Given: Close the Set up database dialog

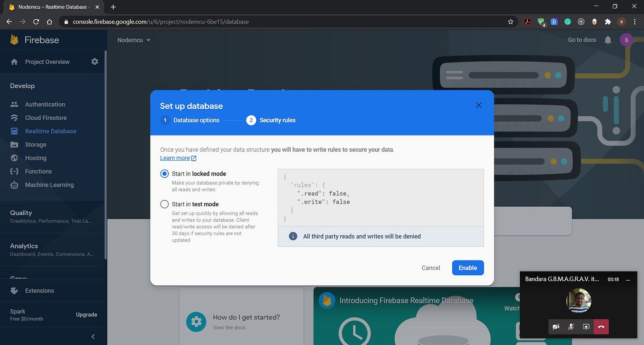Looking at the screenshot, I should 478,105.
